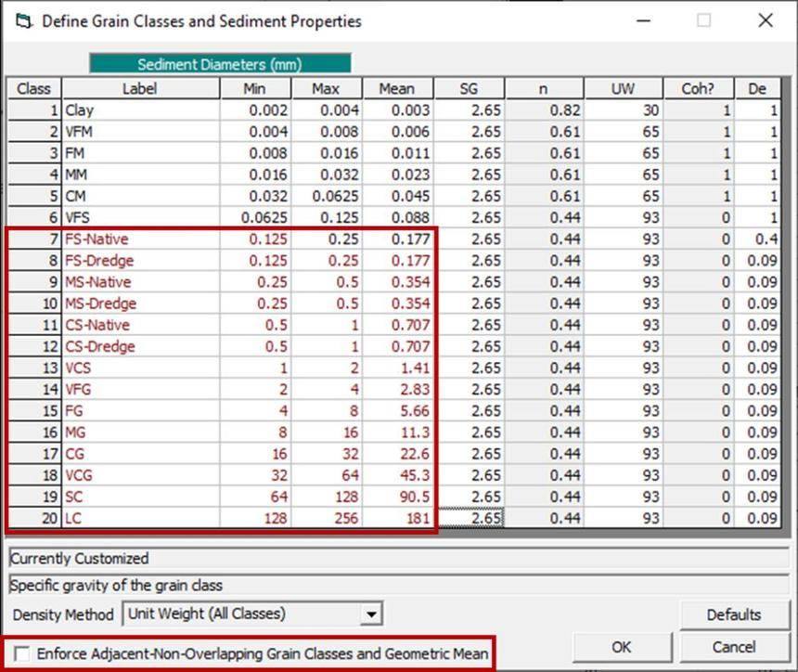The height and width of the screenshot is (672, 798).
Task: Click the De value 0.4 for FS-Native
Action: (x=757, y=239)
